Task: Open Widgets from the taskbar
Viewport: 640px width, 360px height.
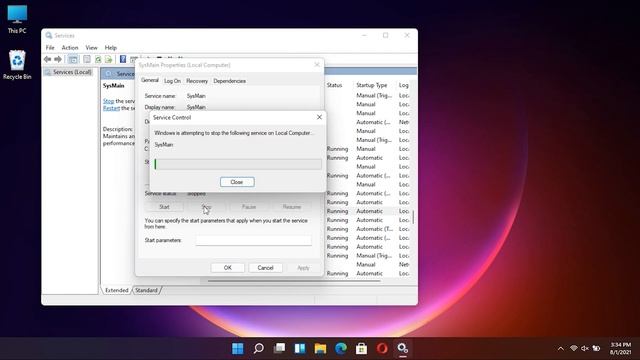Action: pos(300,349)
